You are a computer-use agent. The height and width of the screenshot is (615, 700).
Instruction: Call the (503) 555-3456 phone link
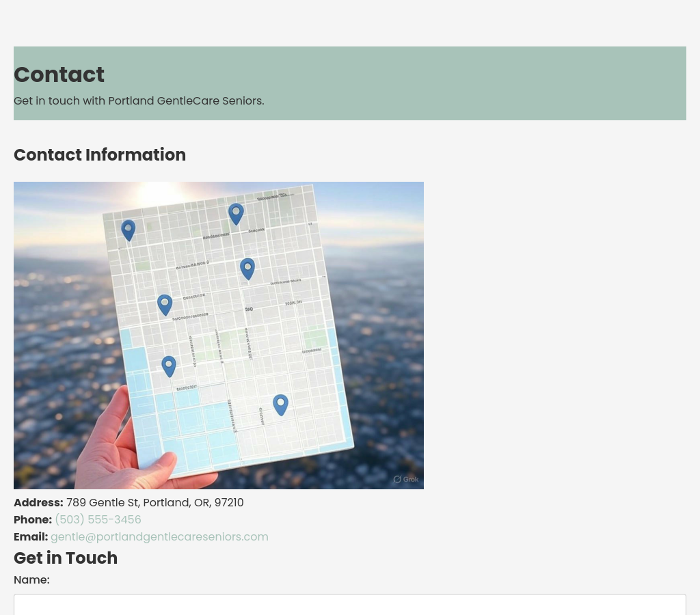[98, 519]
